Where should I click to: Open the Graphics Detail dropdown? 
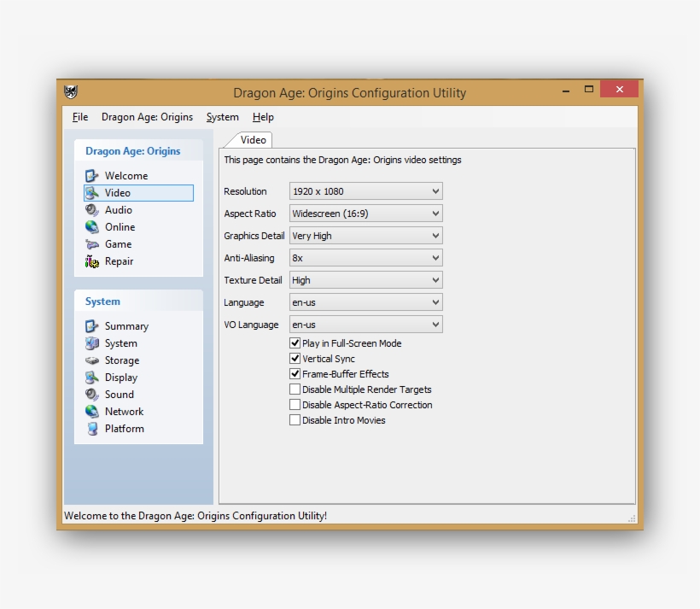(x=365, y=236)
